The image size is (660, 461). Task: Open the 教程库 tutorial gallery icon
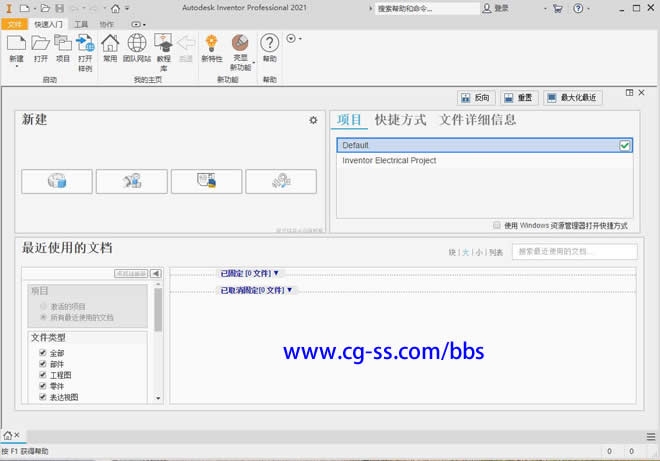[x=163, y=47]
